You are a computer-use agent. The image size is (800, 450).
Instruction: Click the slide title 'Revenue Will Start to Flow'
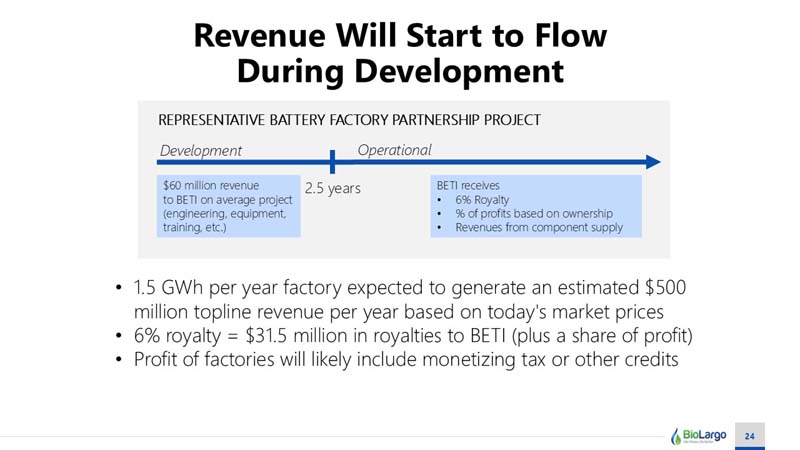pos(400,35)
